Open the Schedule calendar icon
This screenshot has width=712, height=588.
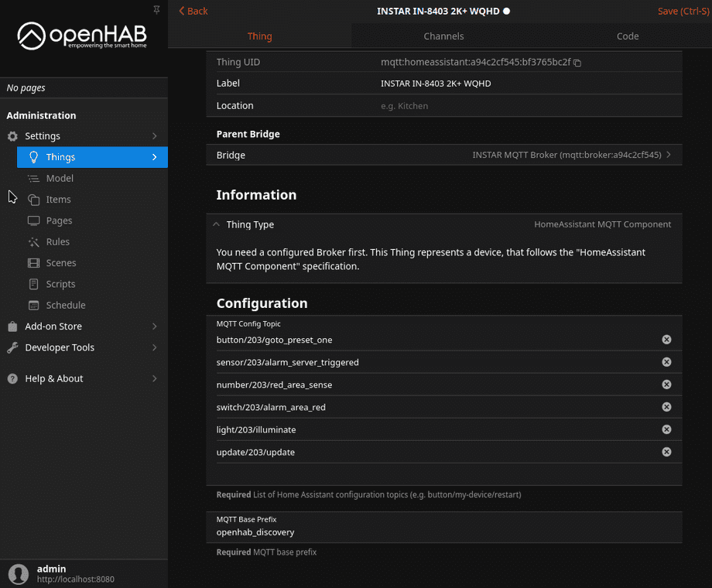point(33,305)
